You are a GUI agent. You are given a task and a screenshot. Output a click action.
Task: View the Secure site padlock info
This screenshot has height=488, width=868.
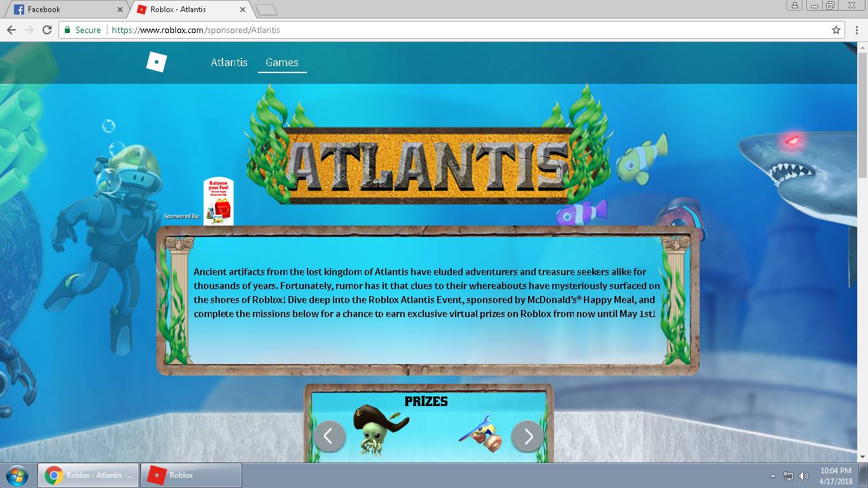(x=83, y=30)
